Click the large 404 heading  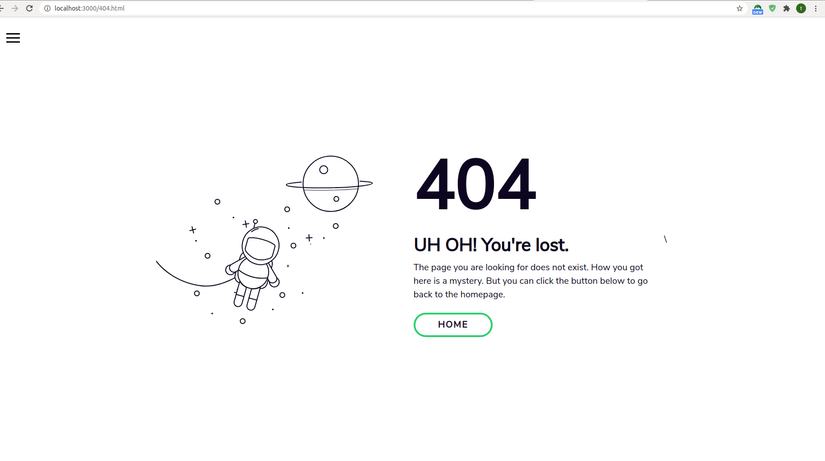[476, 184]
